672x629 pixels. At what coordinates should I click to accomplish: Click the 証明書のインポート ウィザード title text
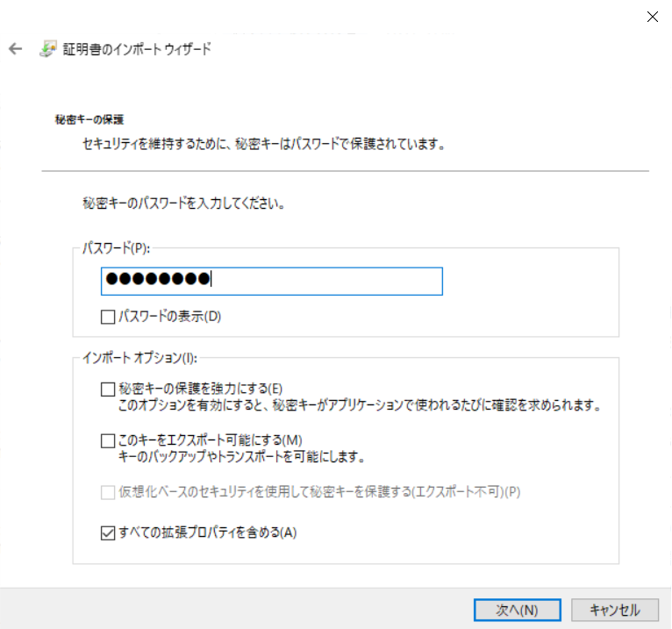pos(136,49)
